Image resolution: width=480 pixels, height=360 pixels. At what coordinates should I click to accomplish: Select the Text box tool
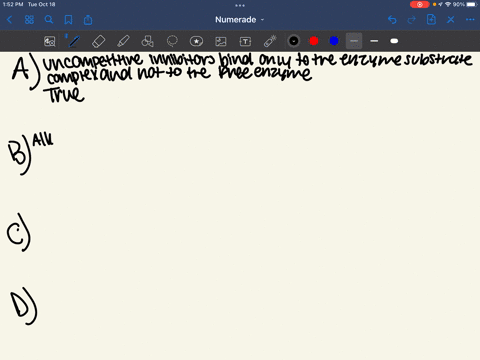(x=245, y=41)
